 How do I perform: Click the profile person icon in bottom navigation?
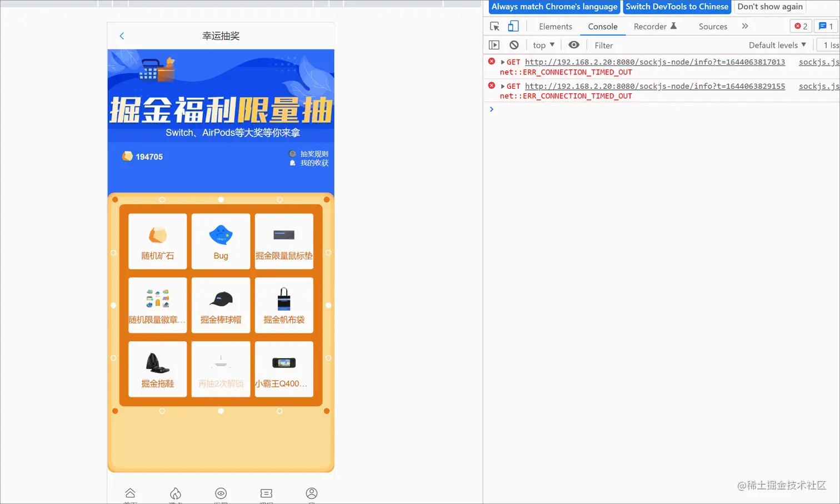tap(312, 493)
